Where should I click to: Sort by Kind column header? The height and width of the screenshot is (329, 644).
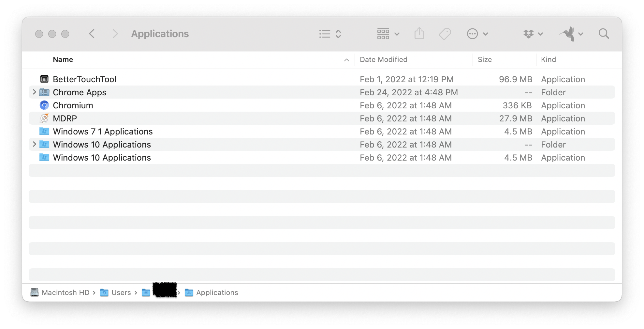coord(548,59)
